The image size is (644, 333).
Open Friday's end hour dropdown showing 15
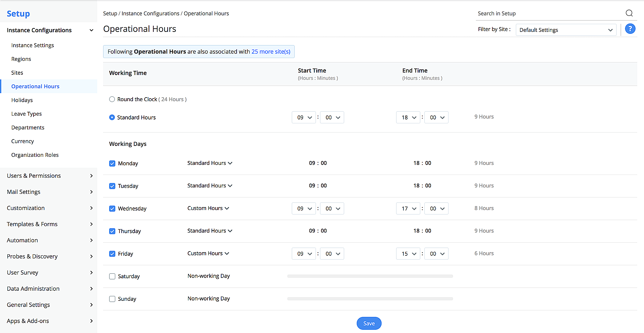pos(408,254)
